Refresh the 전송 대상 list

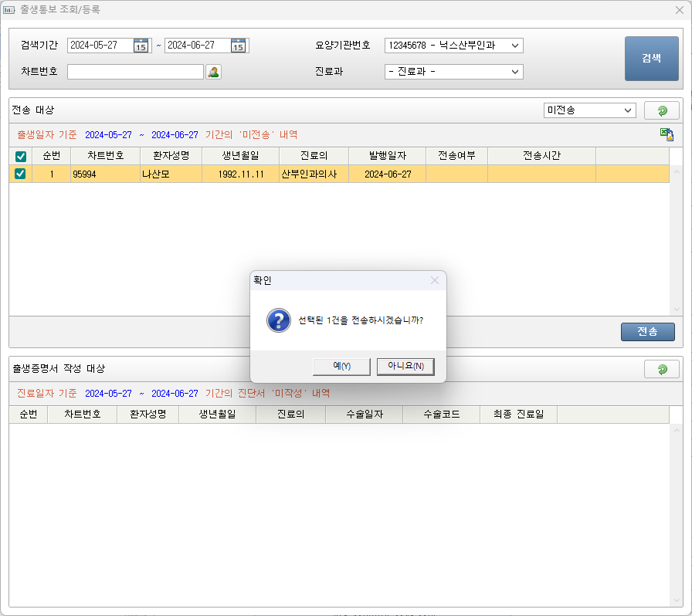click(661, 110)
